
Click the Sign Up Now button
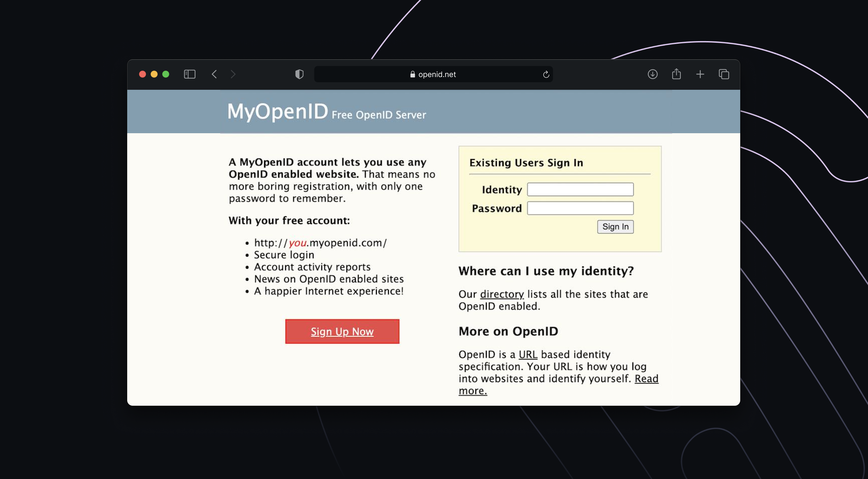[342, 332]
